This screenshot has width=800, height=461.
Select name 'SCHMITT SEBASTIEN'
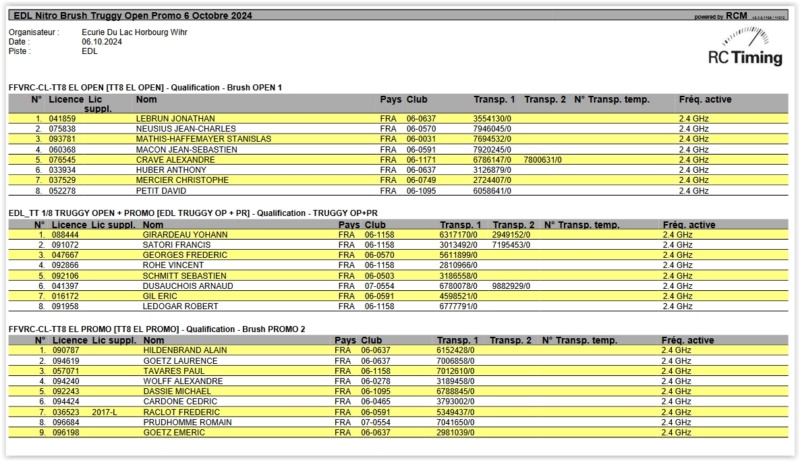184,276
